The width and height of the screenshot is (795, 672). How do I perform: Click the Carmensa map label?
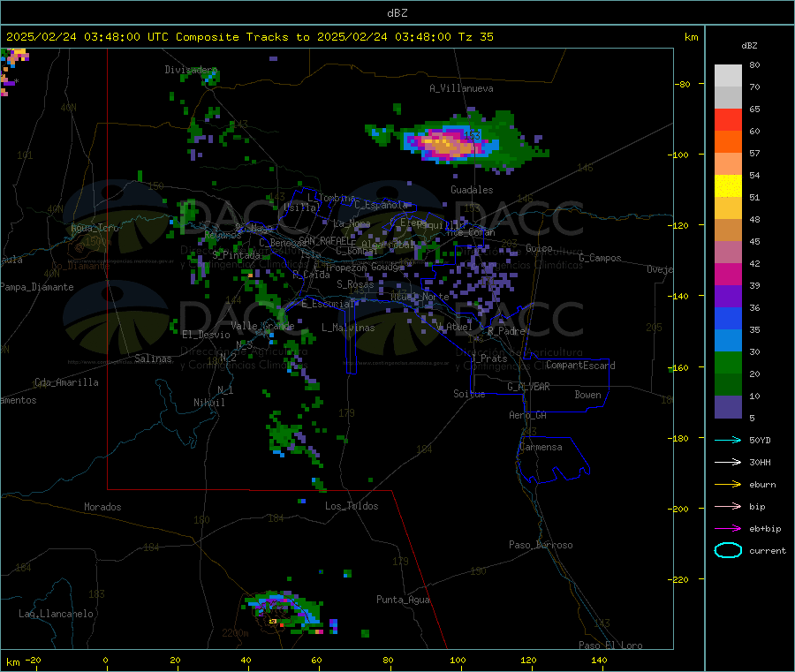click(x=541, y=447)
